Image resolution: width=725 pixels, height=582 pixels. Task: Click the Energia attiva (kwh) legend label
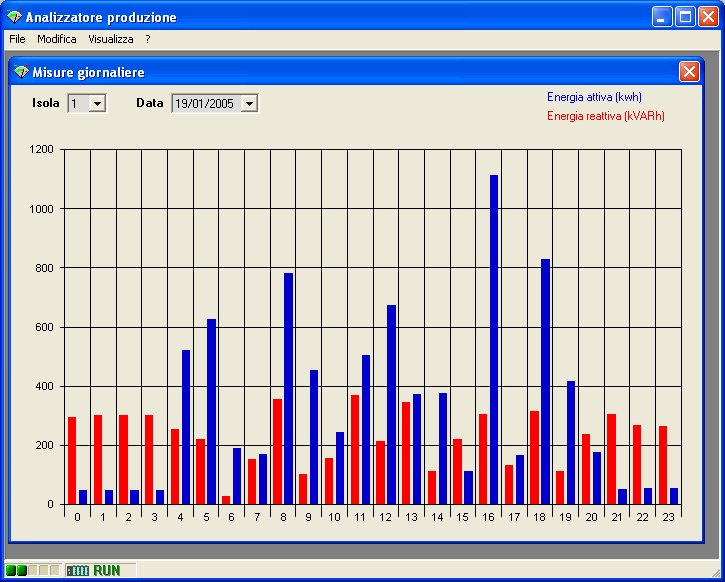coord(594,97)
